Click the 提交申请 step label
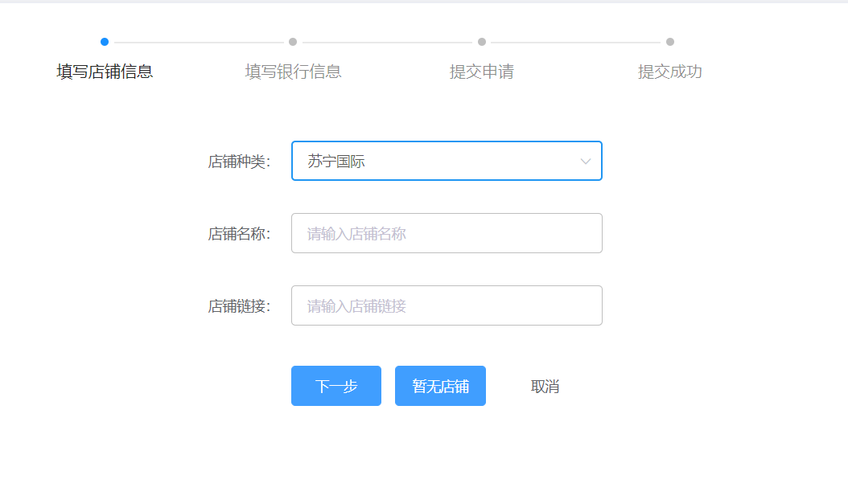 pos(481,72)
